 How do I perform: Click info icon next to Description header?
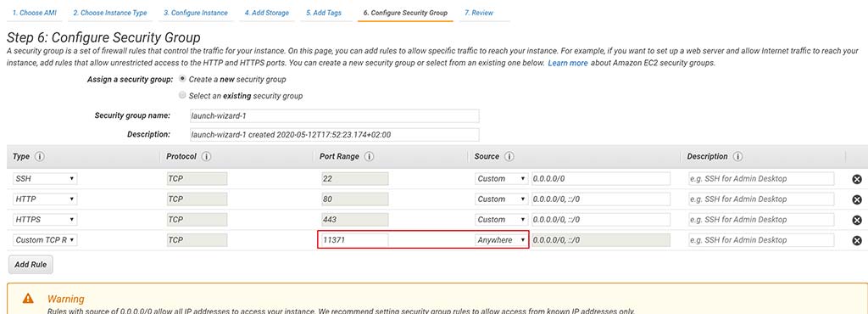point(738,157)
